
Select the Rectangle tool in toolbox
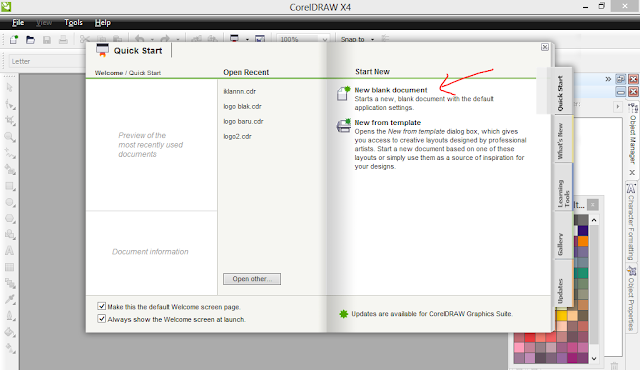click(x=10, y=186)
